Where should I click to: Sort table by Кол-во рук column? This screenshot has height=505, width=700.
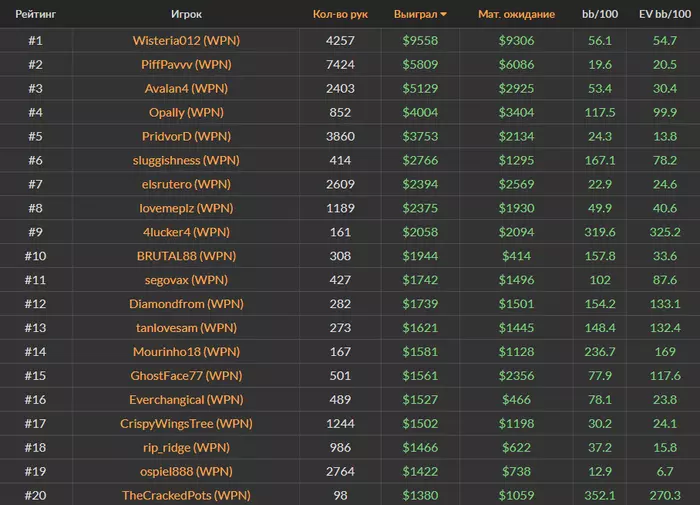point(340,15)
